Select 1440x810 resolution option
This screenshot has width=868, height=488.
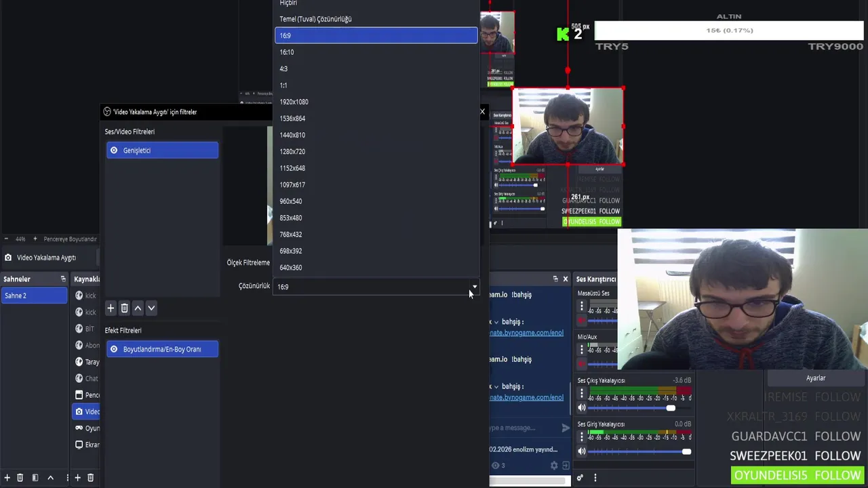point(376,135)
